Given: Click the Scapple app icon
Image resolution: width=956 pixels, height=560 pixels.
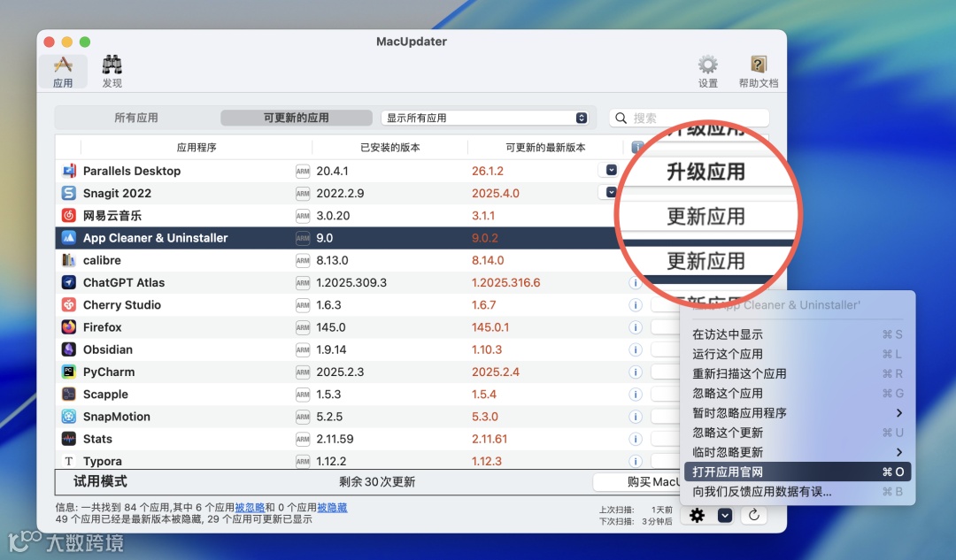Looking at the screenshot, I should [x=69, y=395].
